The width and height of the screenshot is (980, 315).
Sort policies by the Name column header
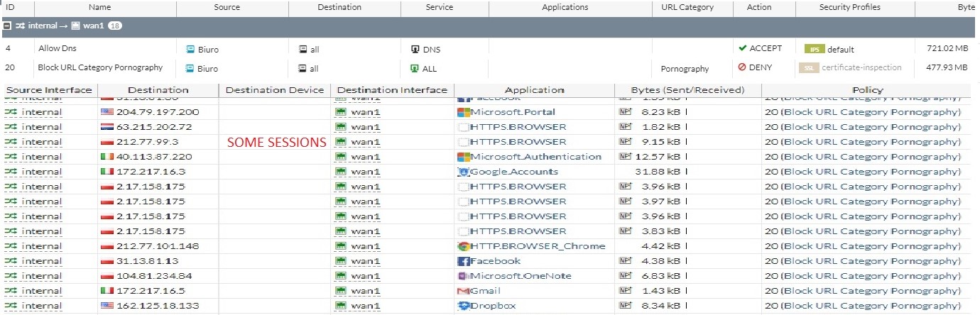point(100,7)
